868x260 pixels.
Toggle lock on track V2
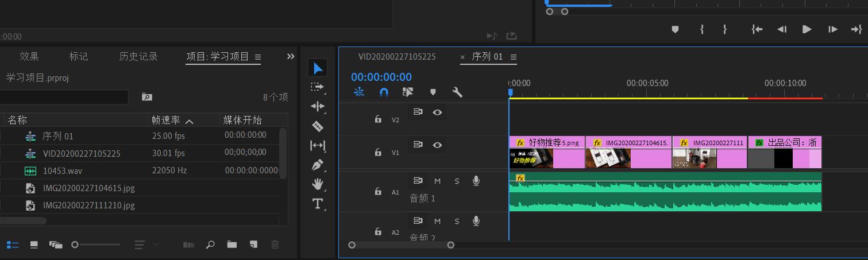pyautogui.click(x=378, y=119)
